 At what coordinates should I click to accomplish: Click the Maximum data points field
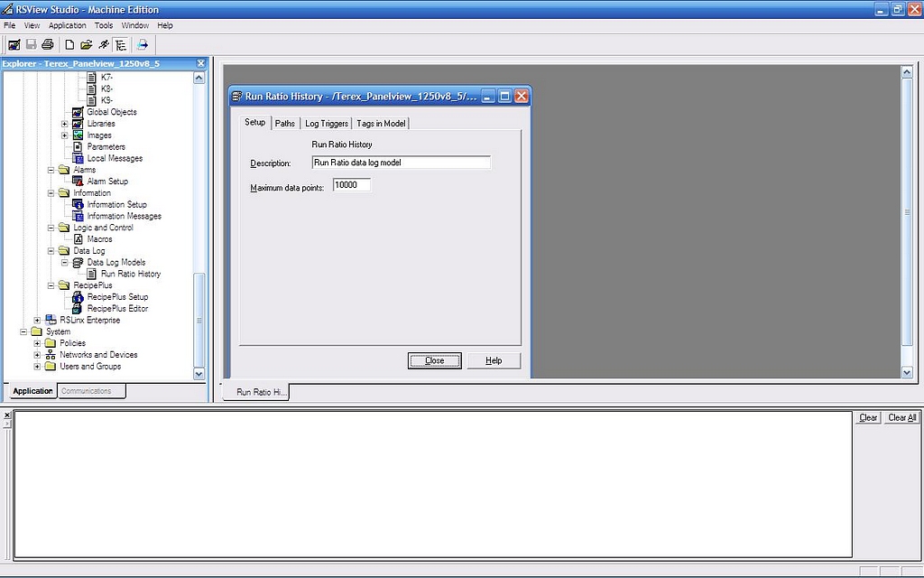click(x=352, y=185)
